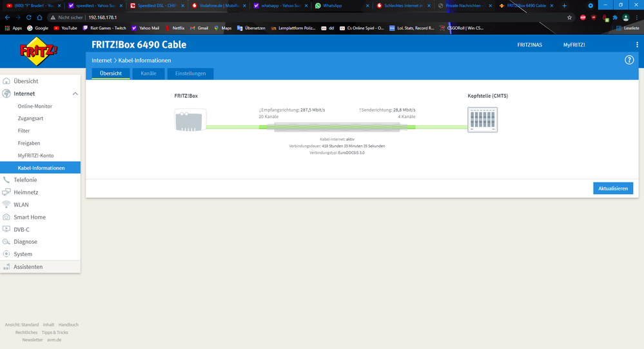644x349 pixels.
Task: Open the Übersetzen bookmark
Action: [251, 28]
